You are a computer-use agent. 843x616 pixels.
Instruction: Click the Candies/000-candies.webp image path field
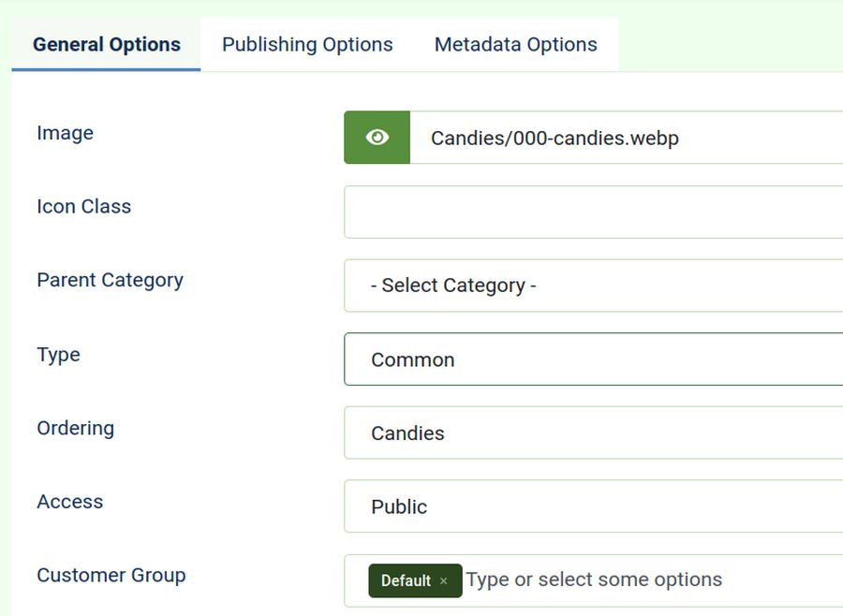pos(626,138)
